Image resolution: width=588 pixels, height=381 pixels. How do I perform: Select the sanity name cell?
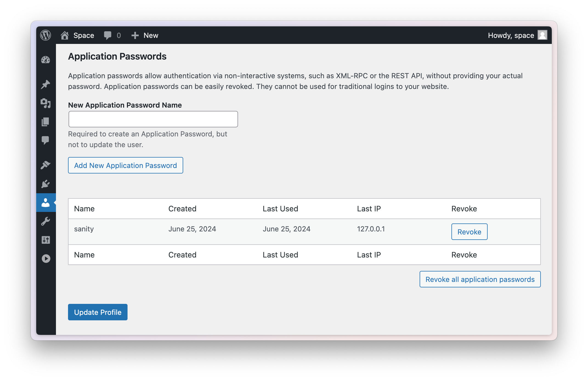tap(84, 229)
